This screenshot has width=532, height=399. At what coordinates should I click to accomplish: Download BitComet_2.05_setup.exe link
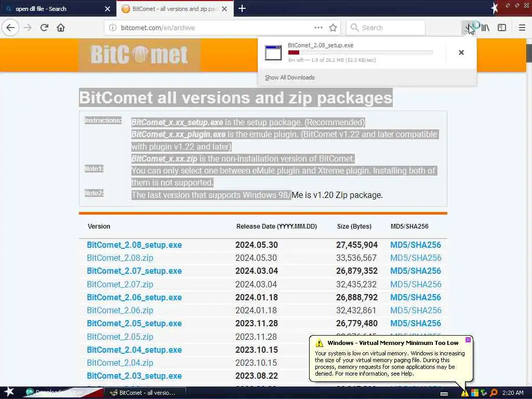135,324
